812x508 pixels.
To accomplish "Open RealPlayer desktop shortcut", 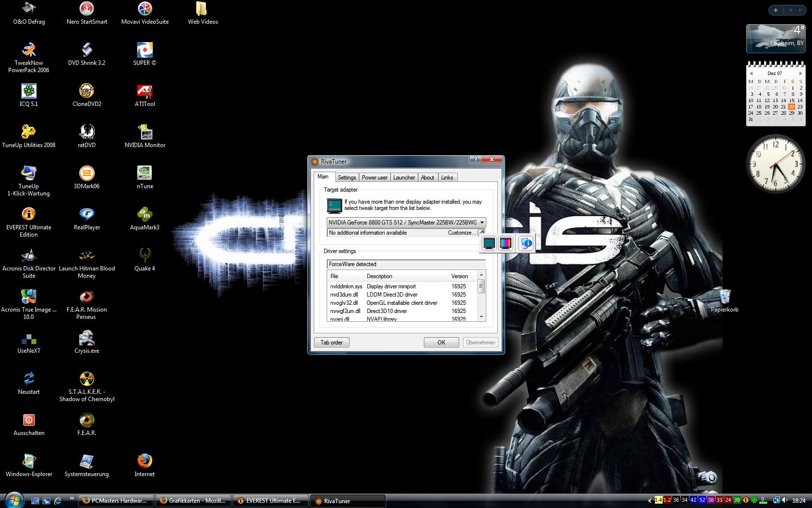I will 87,219.
